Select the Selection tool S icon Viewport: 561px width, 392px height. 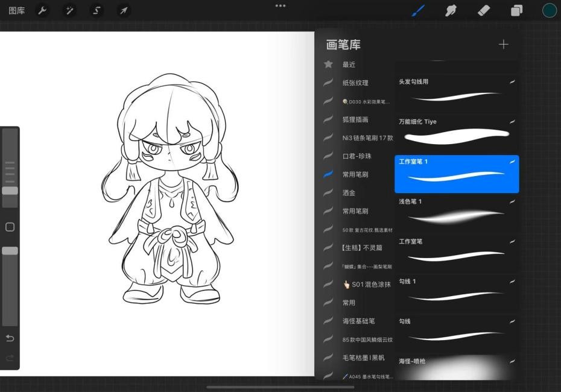[97, 10]
